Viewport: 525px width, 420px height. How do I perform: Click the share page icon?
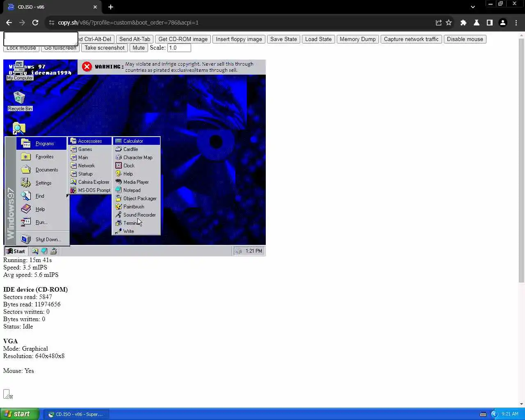(438, 23)
